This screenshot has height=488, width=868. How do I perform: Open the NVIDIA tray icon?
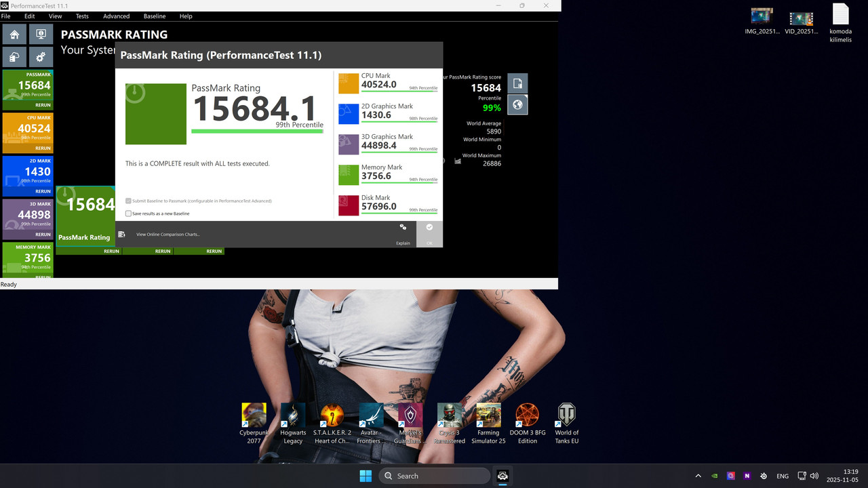(714, 476)
